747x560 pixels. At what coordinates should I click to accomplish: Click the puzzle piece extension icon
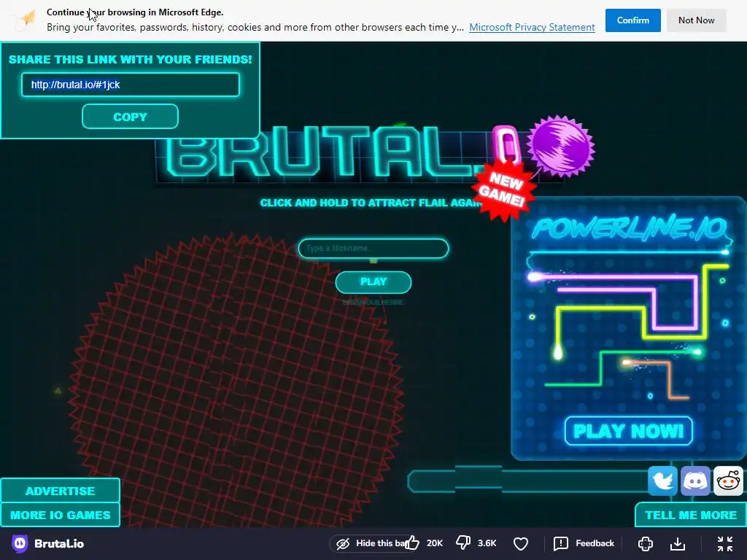pos(646,543)
